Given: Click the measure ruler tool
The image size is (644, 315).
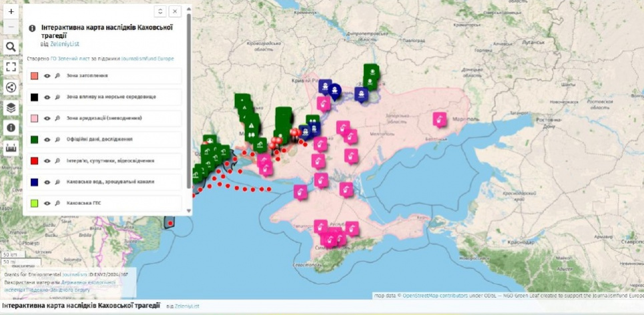Looking at the screenshot, I should click(11, 148).
